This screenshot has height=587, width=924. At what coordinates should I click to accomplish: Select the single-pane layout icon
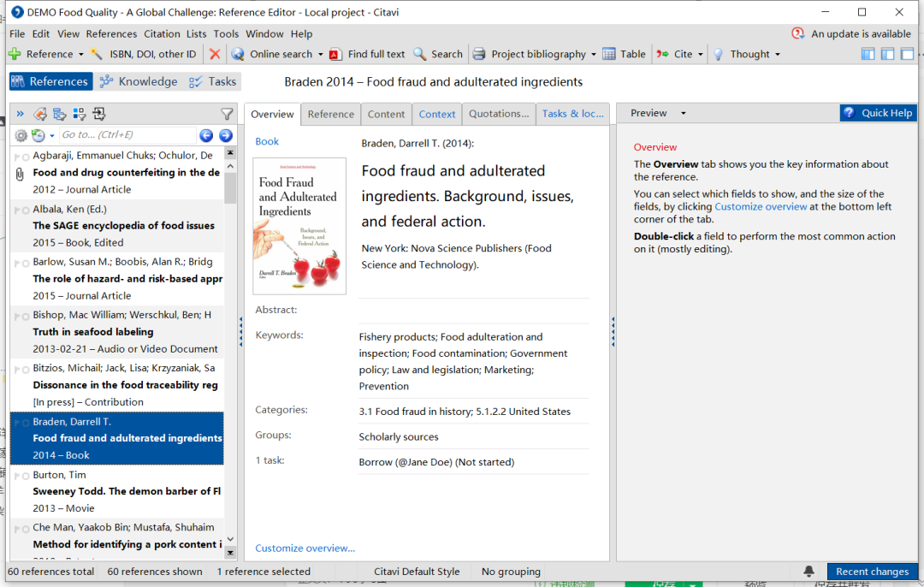908,54
